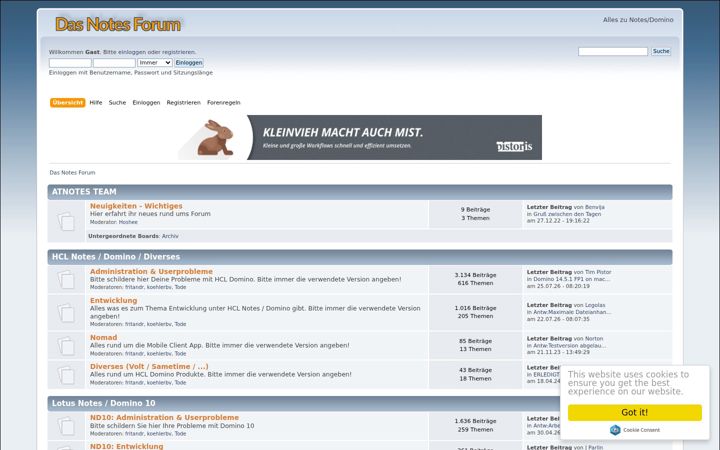Screen dimensions: 720x450
Task: Open the ND10: Entwicklung board
Action: (126, 446)
